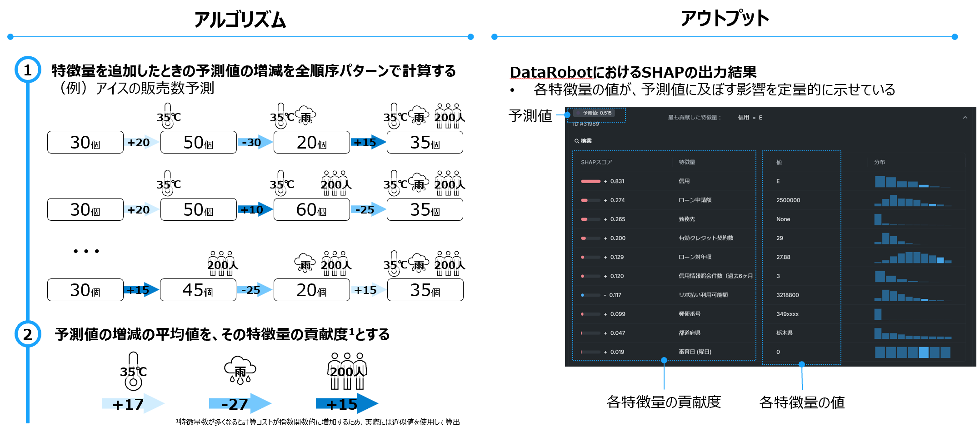Click the first 30個 value box
Screen dimensions: 980x427
[x=85, y=142]
